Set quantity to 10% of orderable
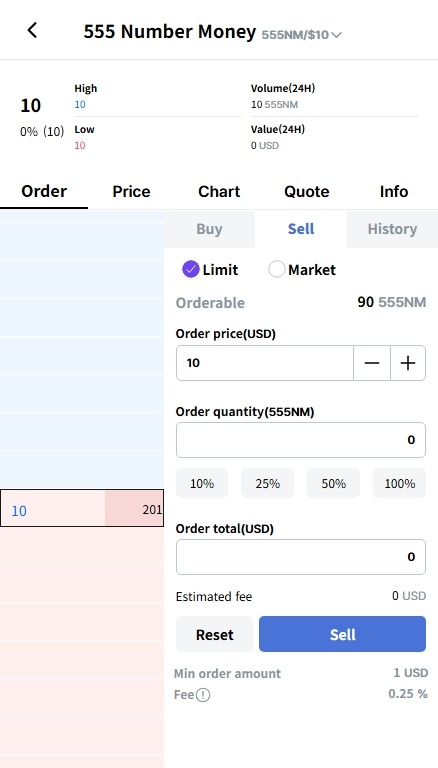Viewport: 438px width, 768px height. (202, 483)
